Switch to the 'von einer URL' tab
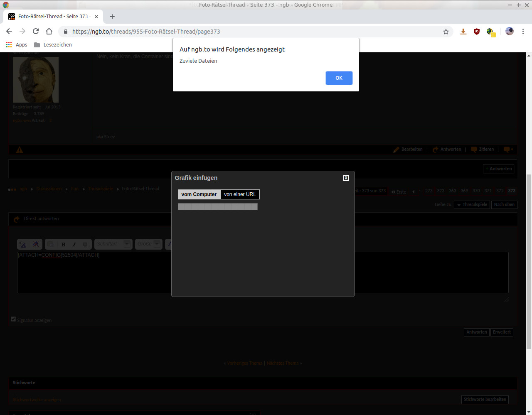 tap(240, 194)
